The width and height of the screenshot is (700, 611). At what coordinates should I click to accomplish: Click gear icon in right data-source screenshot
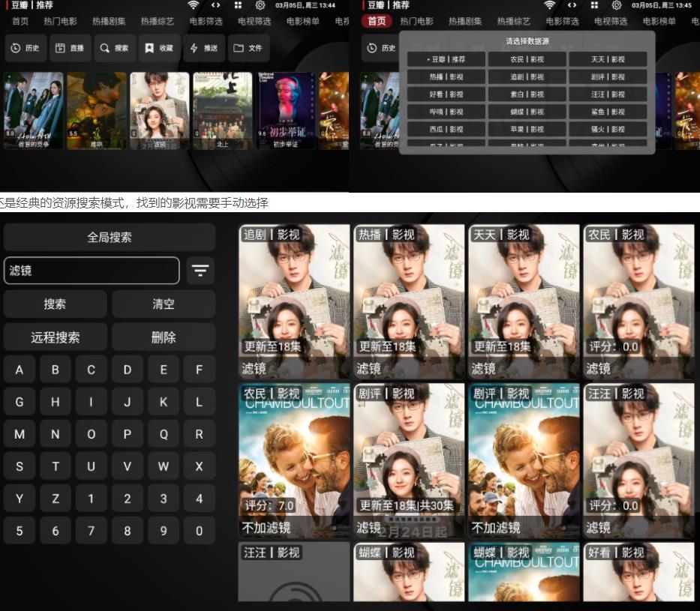pos(617,5)
